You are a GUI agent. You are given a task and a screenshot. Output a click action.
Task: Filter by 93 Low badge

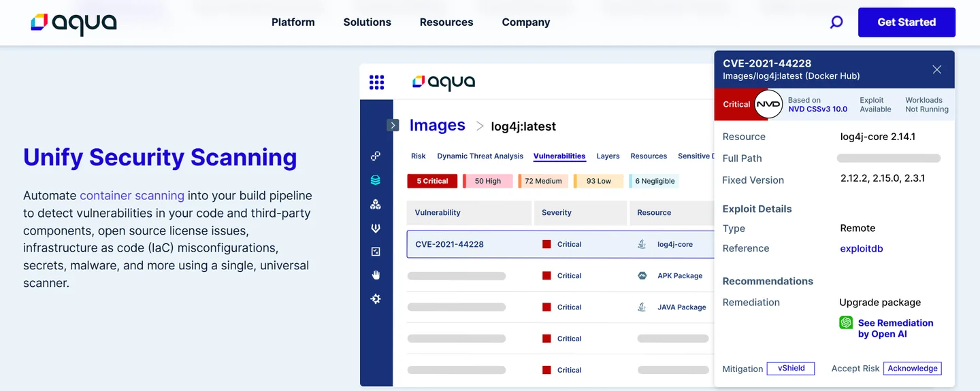click(x=598, y=181)
